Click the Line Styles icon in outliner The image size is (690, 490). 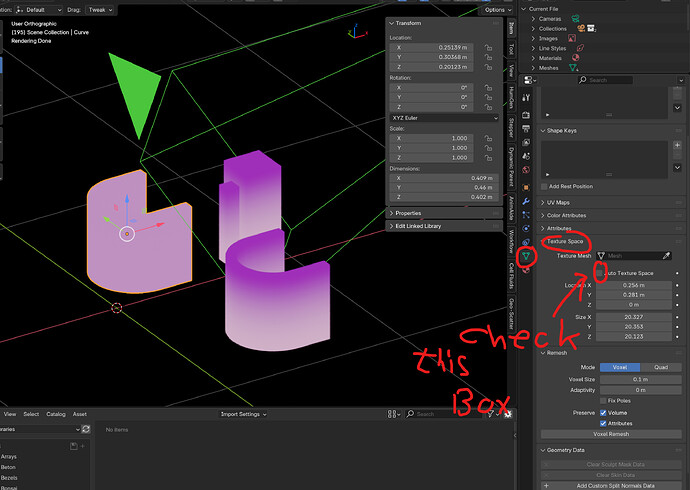click(x=580, y=48)
